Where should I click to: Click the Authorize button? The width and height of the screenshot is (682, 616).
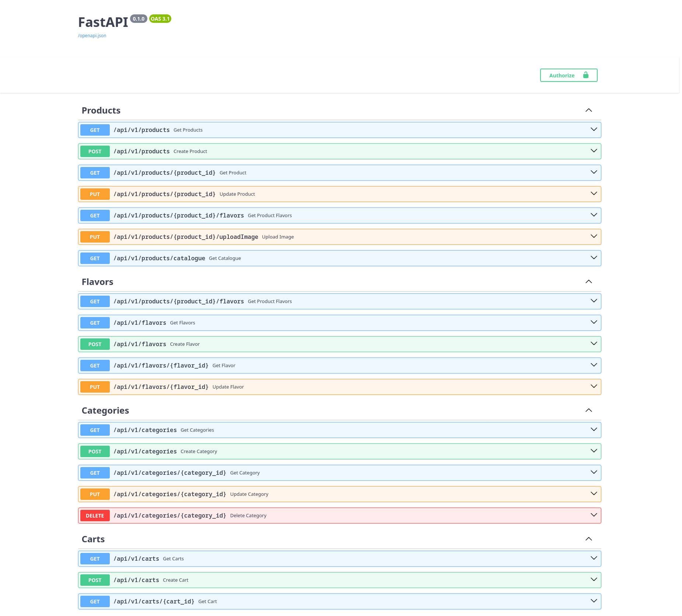click(569, 75)
